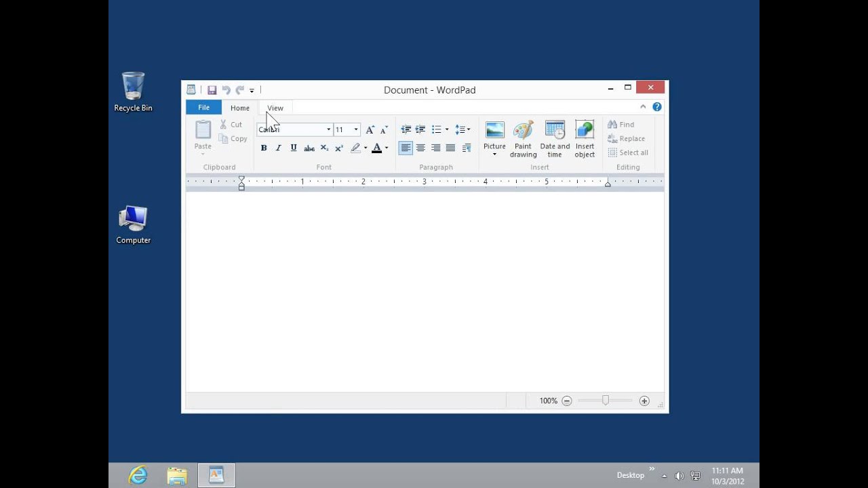The width and height of the screenshot is (868, 488).
Task: Click the Undo arrow in title bar
Action: [226, 89]
